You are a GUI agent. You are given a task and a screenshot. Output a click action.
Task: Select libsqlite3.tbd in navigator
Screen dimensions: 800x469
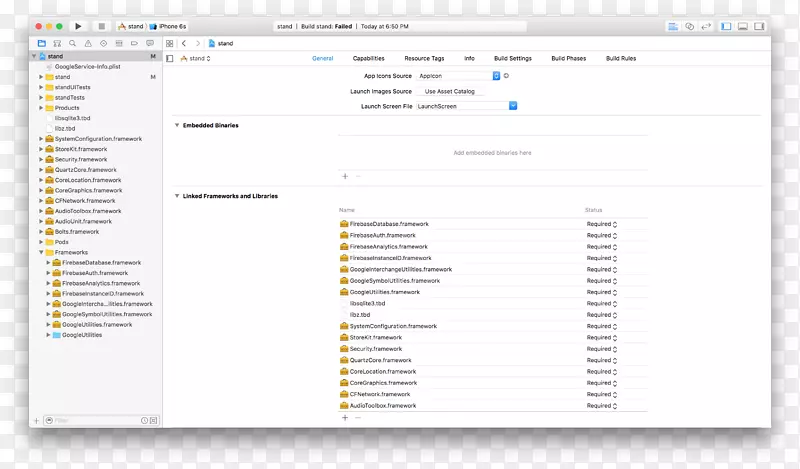[72, 118]
